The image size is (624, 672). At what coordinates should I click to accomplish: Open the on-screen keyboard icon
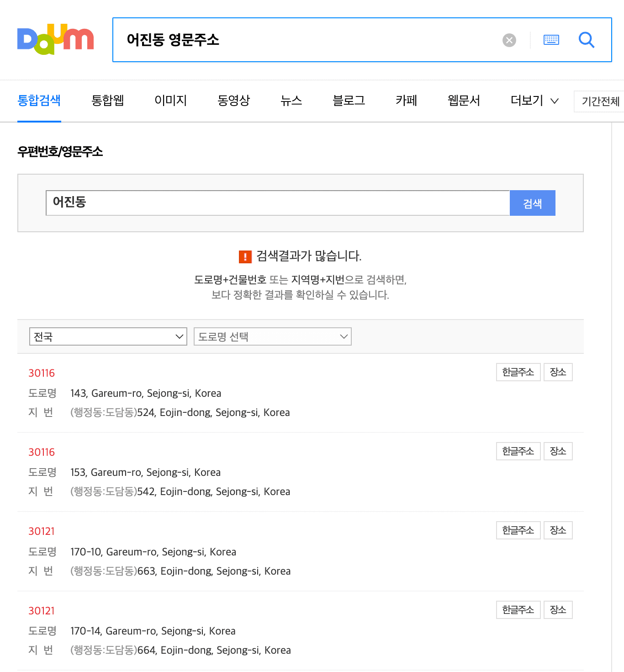click(551, 40)
